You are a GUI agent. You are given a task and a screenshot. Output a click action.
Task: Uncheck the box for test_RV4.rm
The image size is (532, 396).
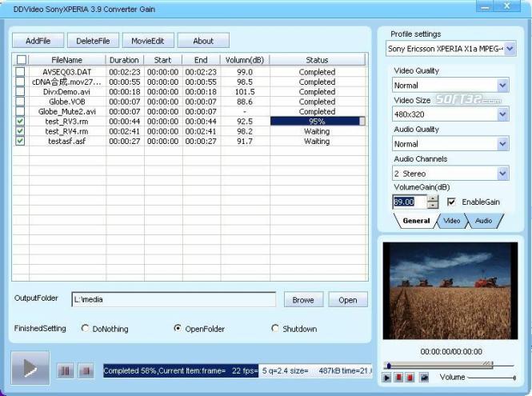point(20,131)
